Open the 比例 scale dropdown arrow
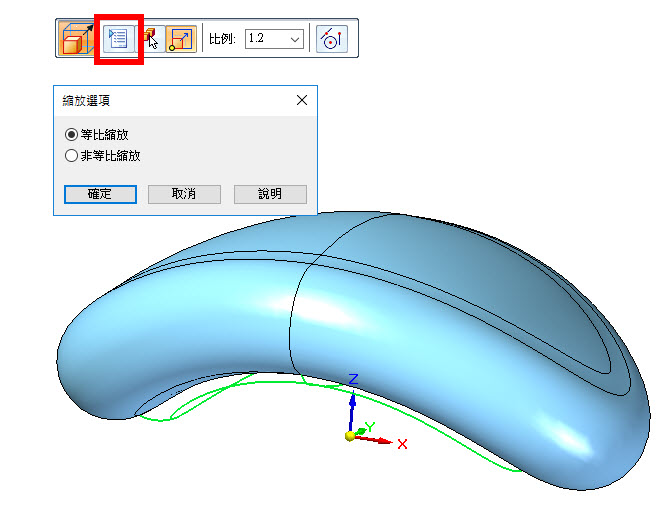The image size is (660, 517). coord(295,39)
